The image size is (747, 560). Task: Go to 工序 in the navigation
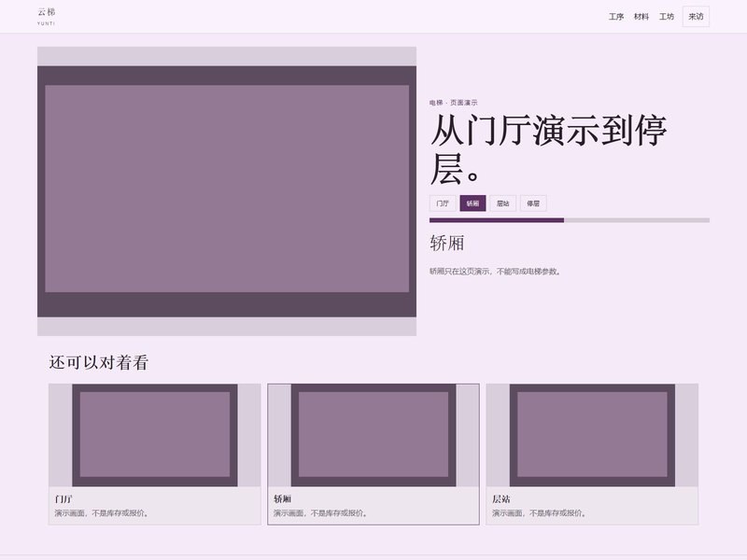616,17
